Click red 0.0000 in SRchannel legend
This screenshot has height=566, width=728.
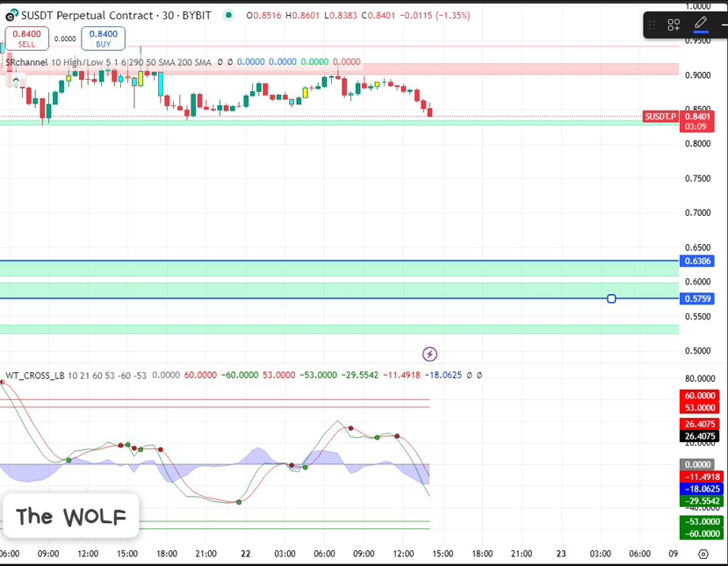tap(346, 61)
